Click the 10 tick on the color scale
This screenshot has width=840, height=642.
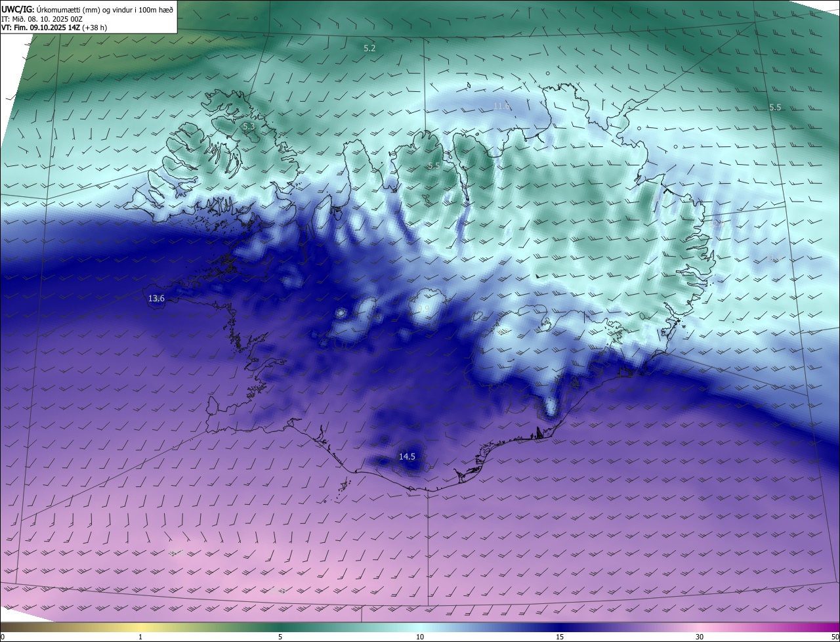point(420,637)
